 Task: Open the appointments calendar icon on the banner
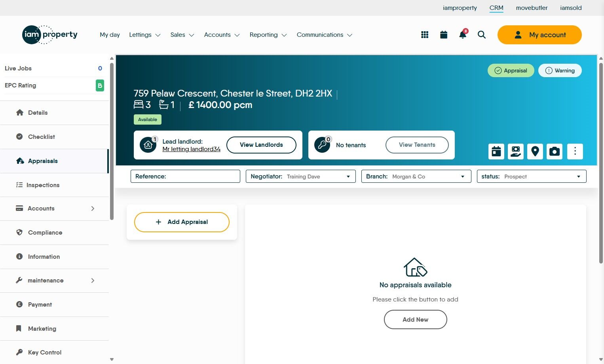pyautogui.click(x=496, y=151)
